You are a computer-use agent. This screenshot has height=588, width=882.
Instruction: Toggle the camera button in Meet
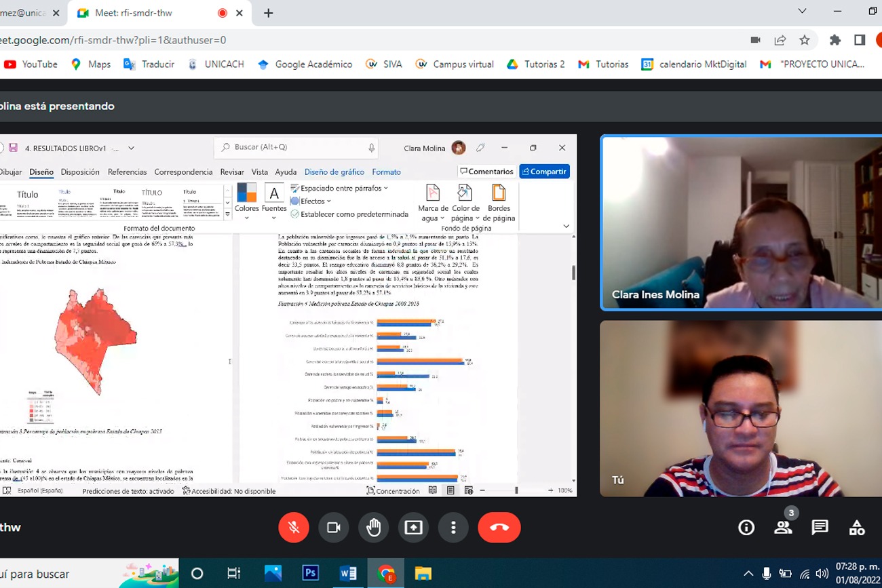(x=333, y=528)
